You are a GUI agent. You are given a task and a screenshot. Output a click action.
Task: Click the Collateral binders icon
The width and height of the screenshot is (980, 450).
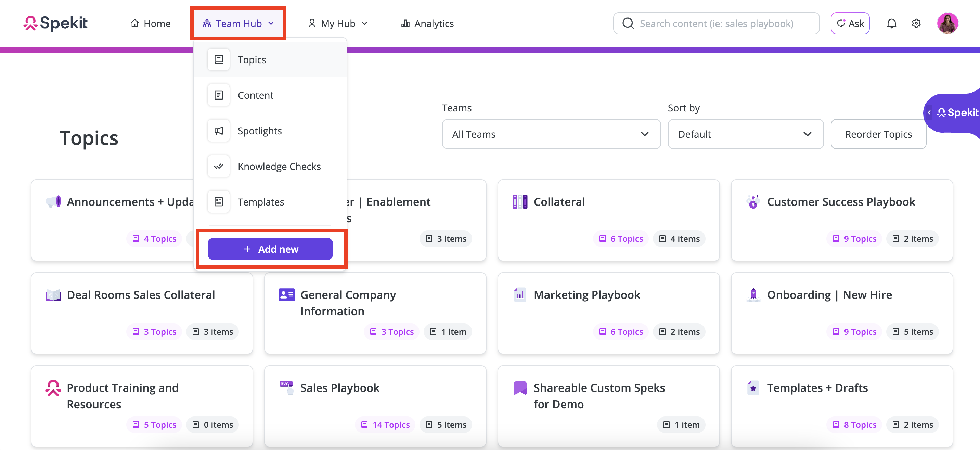point(520,202)
